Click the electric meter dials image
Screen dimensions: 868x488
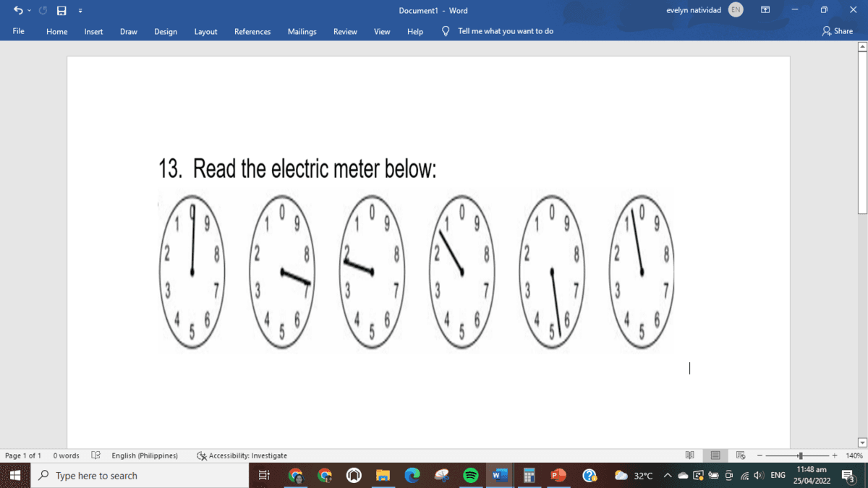[x=415, y=272]
